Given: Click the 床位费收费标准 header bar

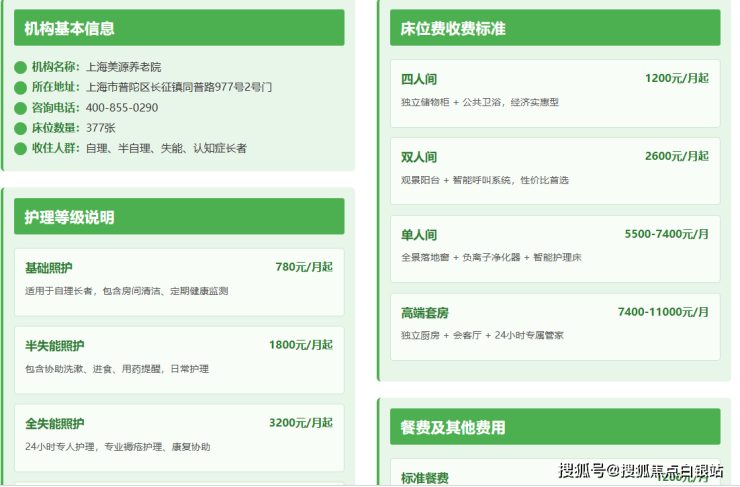Looking at the screenshot, I should coord(555,28).
